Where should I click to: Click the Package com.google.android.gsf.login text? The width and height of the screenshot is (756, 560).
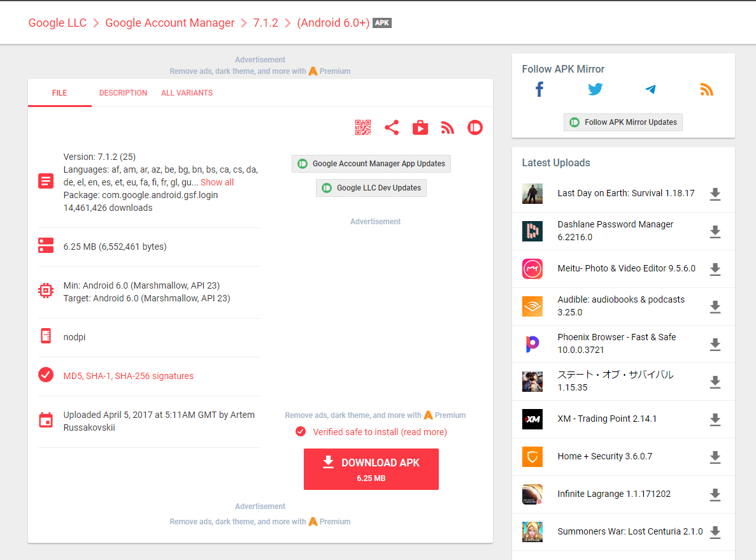[140, 195]
